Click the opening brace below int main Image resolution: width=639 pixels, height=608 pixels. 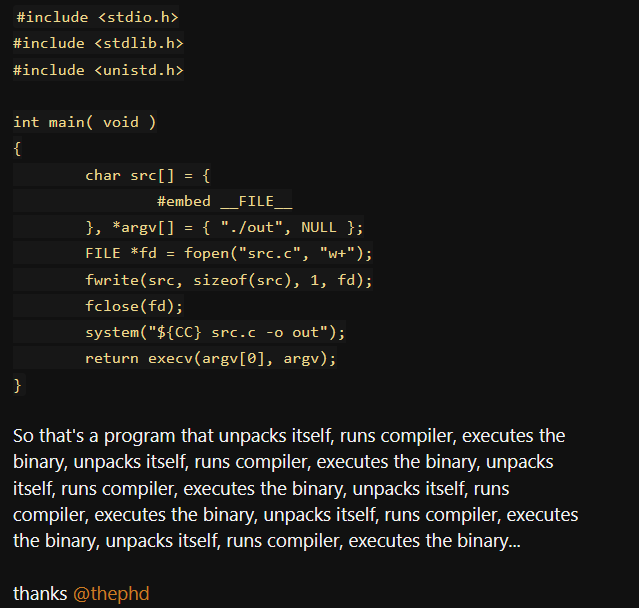17,149
